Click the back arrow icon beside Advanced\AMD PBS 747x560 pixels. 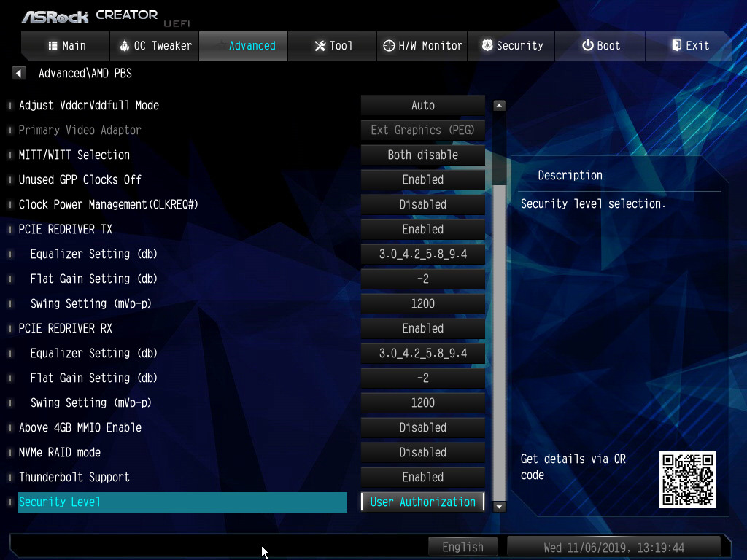20,73
